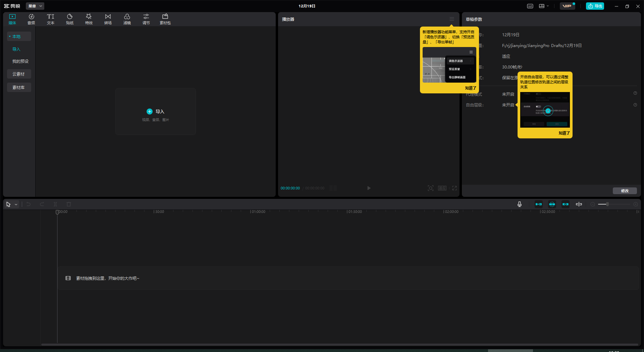
Task: Open 云素材 (Cloud material)
Action: 19,74
